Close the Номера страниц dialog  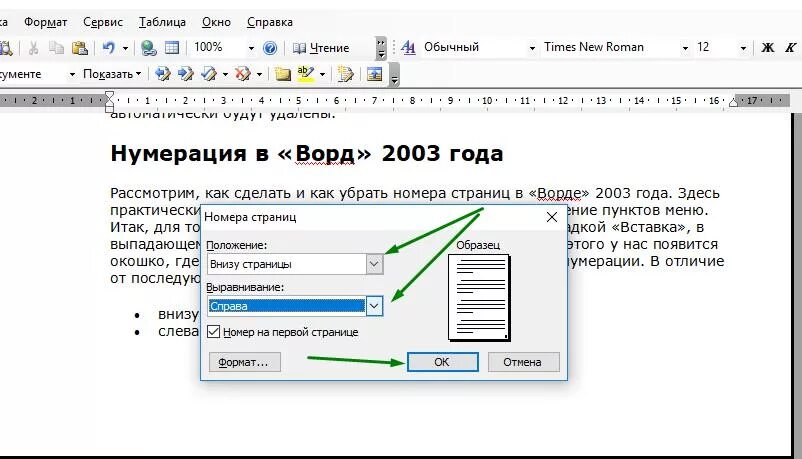[x=552, y=217]
